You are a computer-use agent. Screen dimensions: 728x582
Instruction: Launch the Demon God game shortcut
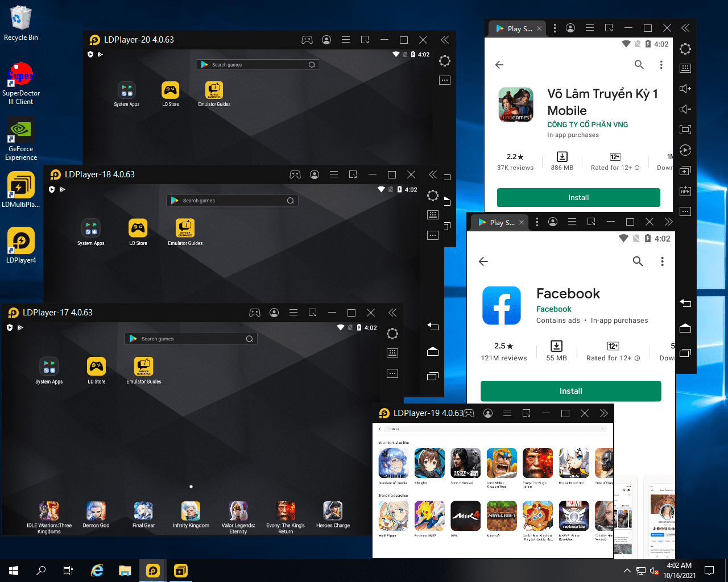point(96,512)
